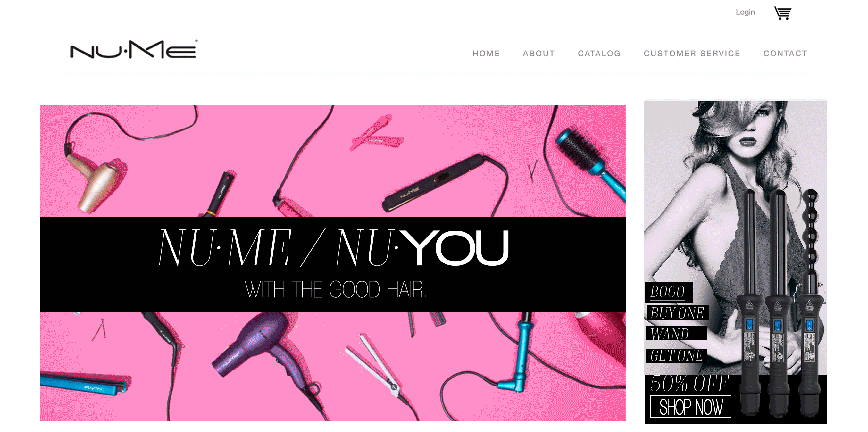Click the NuMe logo
Screen dimensions: 868x432
click(x=134, y=49)
